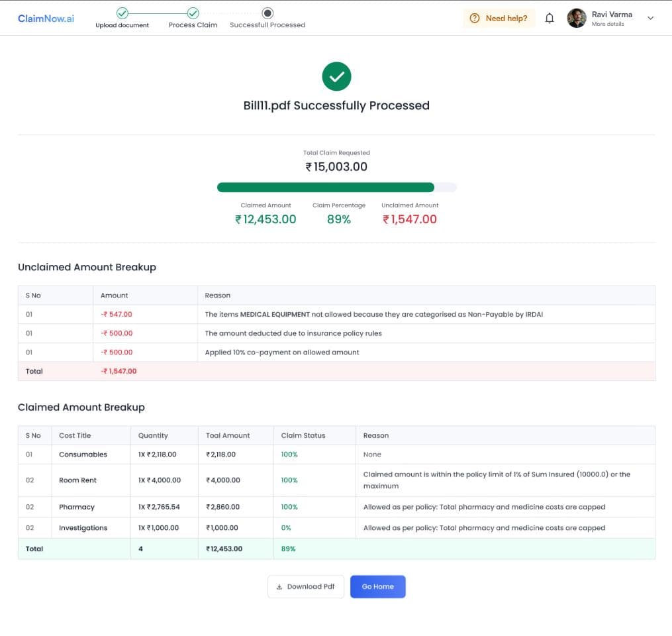The height and width of the screenshot is (636, 672).
Task: Select the 0% status for Investigations
Action: tap(287, 527)
